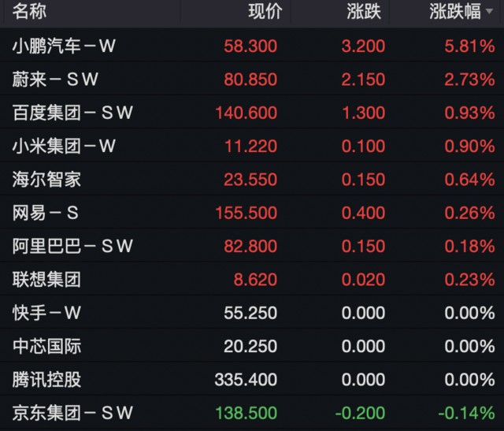Click the 联想集团 stock name

46,279
